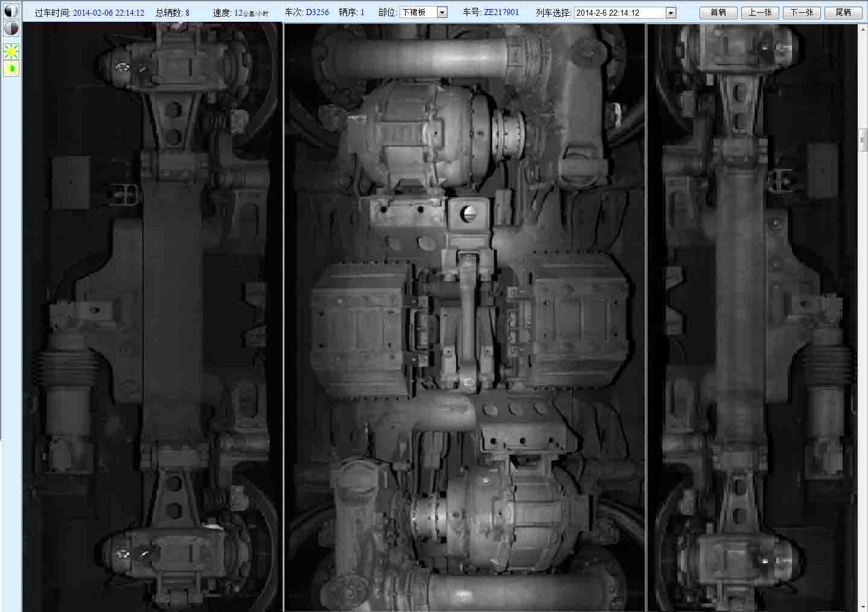Click the green dot dim-brightness icon
Image resolution: width=868 pixels, height=612 pixels.
point(11,69)
